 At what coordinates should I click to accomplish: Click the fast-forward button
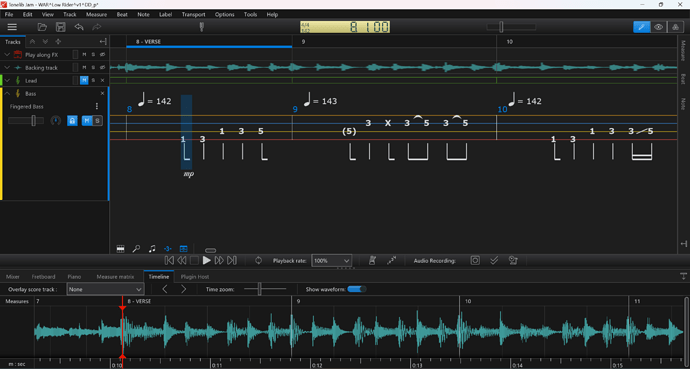click(219, 260)
